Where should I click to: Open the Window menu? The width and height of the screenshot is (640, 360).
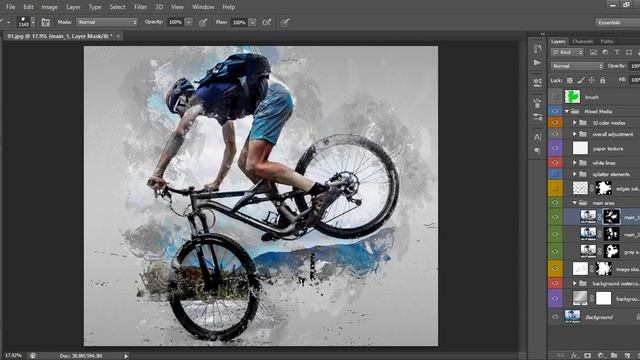[x=203, y=7]
